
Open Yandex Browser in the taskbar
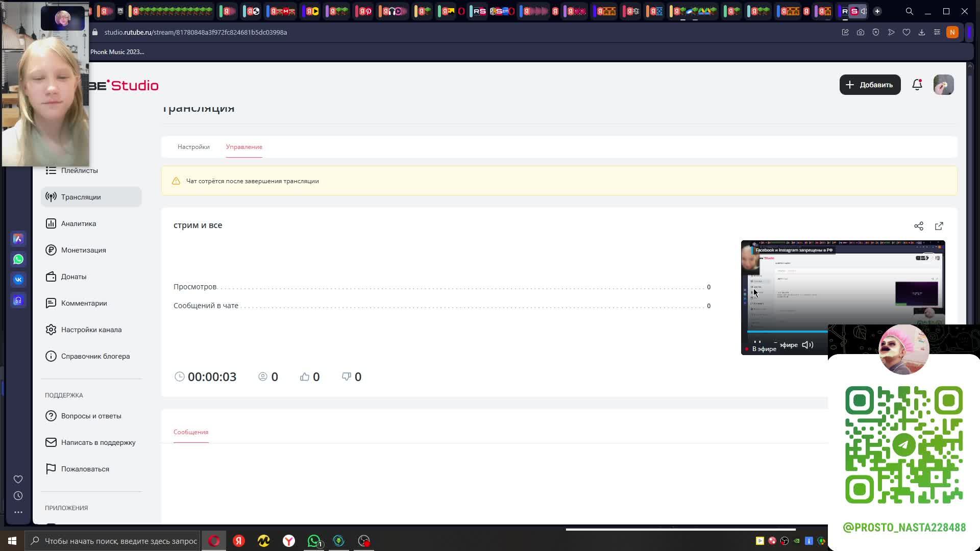click(289, 541)
